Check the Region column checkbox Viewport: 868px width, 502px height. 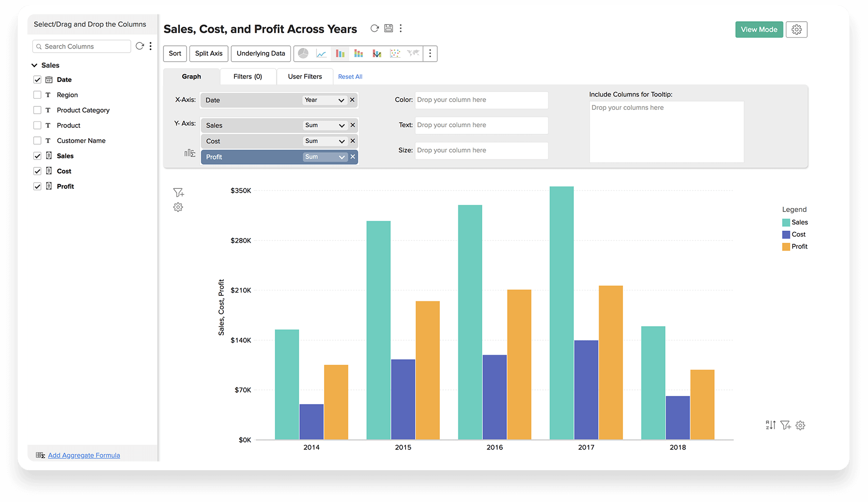point(37,95)
